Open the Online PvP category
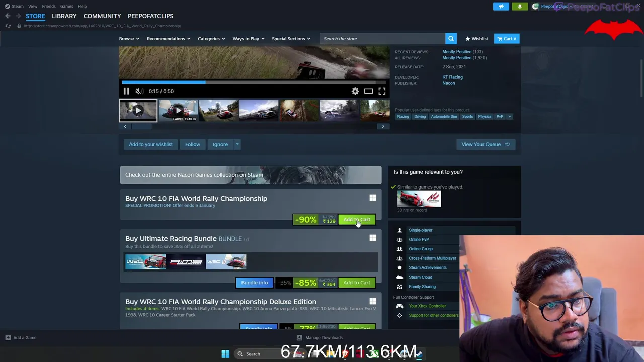644x362 pixels. tap(419, 240)
